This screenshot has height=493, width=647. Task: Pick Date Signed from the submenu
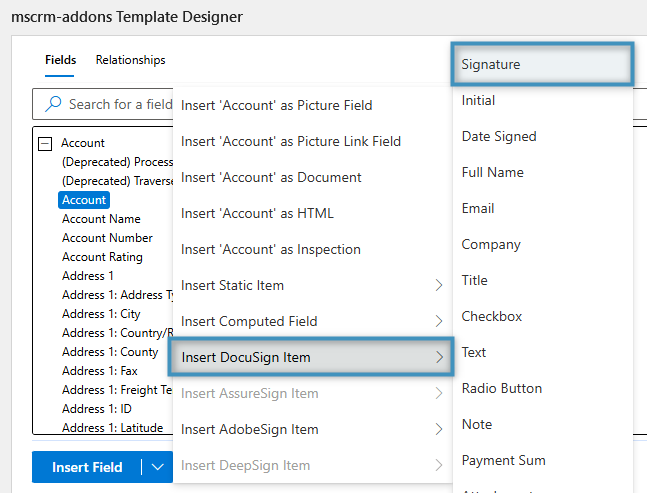(x=498, y=136)
